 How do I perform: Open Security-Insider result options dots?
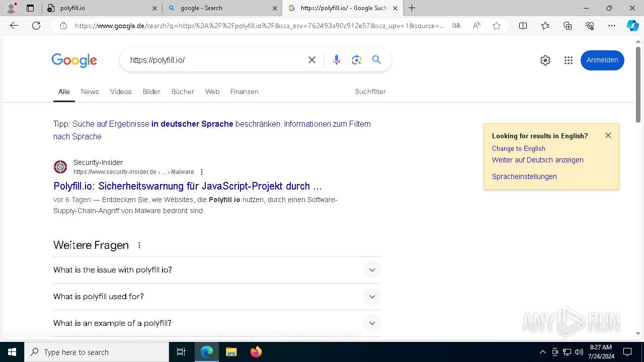[202, 172]
